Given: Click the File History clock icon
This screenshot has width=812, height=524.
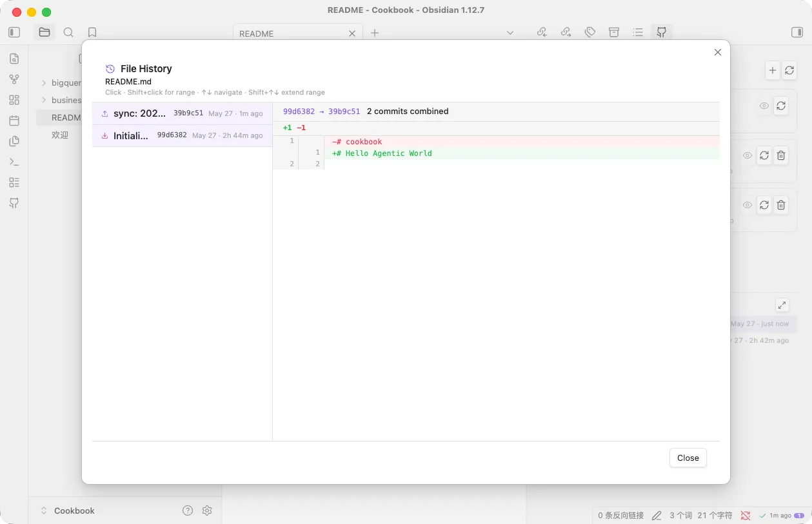Looking at the screenshot, I should (110, 68).
